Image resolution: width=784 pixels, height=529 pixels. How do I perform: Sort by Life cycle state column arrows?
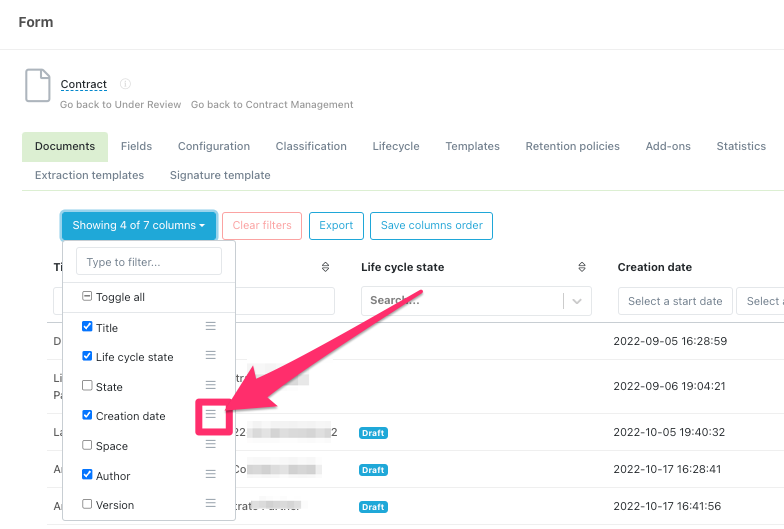pos(582,267)
